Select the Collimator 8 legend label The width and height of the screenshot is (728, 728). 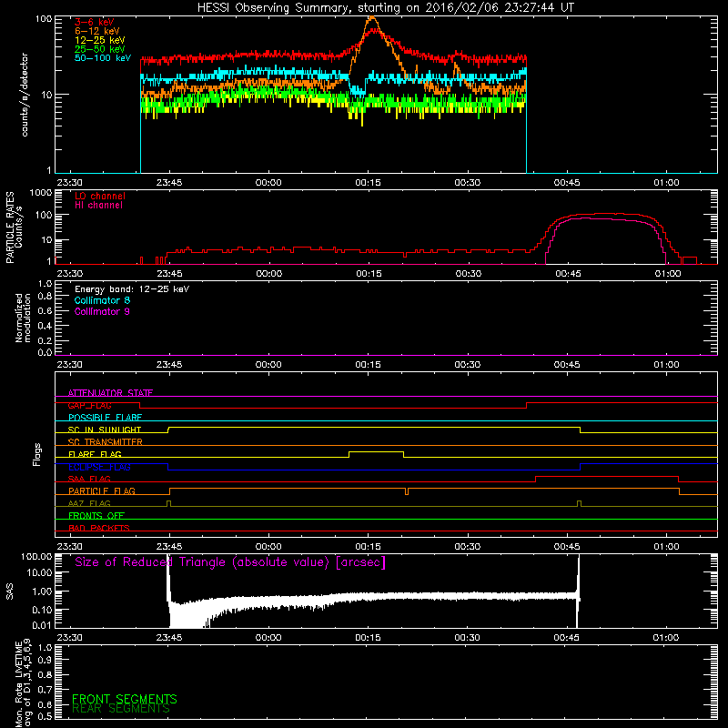102,300
